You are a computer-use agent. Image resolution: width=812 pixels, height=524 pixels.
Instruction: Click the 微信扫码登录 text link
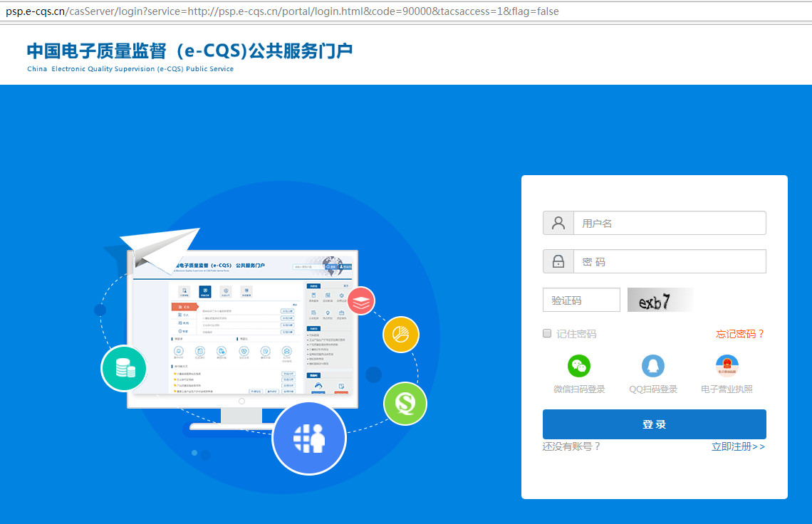(579, 389)
